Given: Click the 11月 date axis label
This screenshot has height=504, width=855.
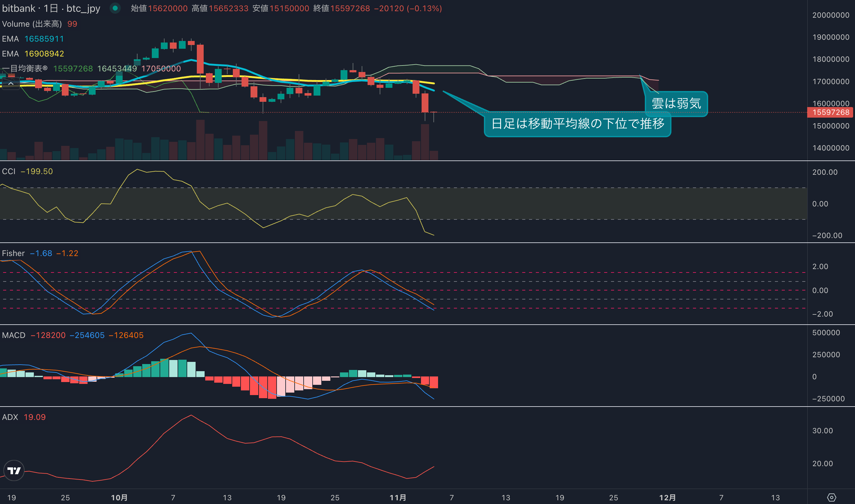Looking at the screenshot, I should (398, 497).
